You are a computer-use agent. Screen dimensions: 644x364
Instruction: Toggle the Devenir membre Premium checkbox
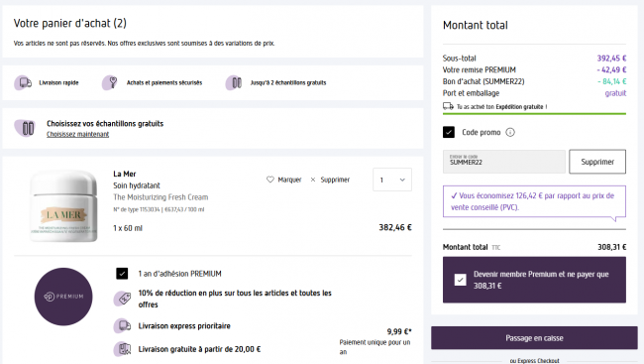(461, 280)
